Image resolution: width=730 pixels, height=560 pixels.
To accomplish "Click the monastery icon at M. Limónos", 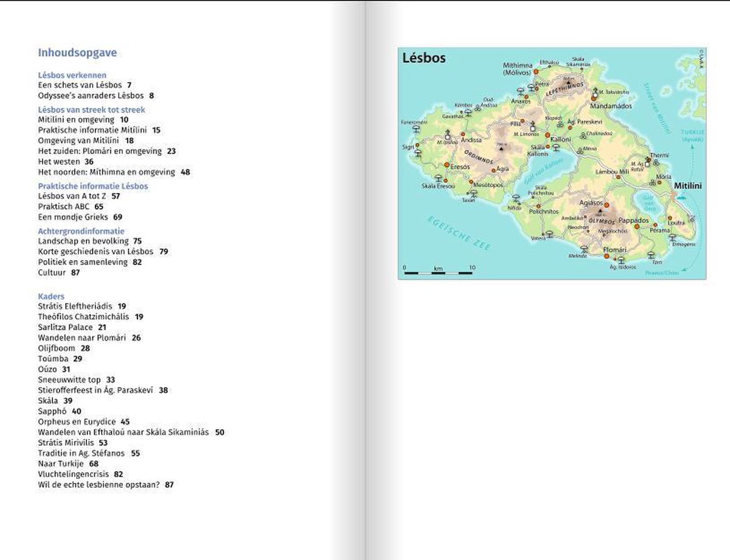I will (x=532, y=126).
